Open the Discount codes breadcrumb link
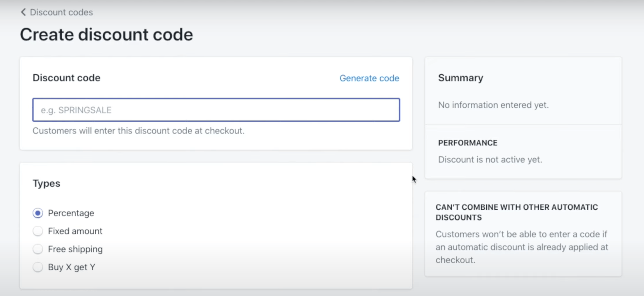 pyautogui.click(x=61, y=12)
